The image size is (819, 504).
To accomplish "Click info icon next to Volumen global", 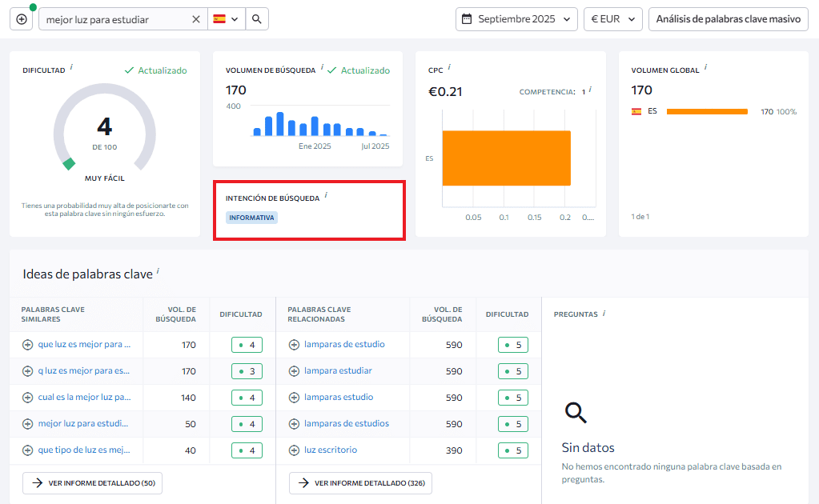I will point(705,67).
